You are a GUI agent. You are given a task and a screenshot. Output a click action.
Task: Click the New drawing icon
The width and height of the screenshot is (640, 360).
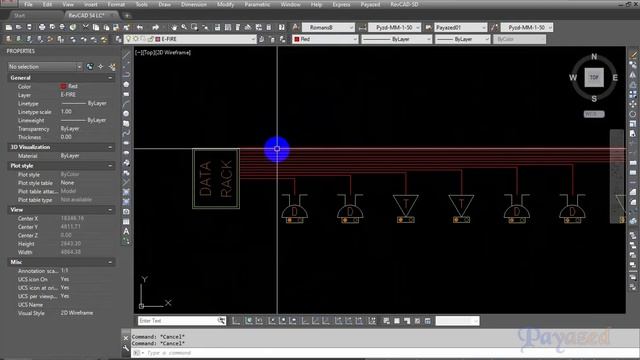(x=9, y=27)
